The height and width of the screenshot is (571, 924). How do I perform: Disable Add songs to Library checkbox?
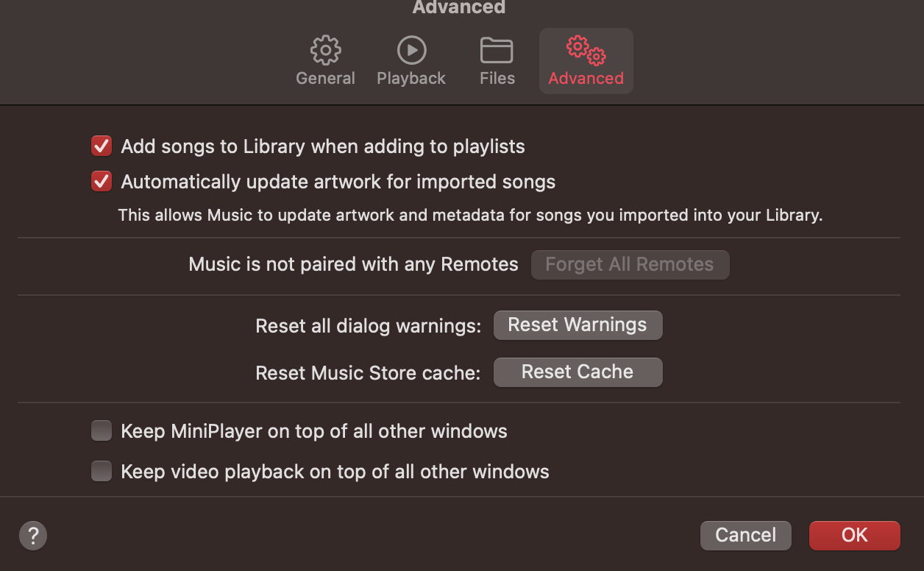pos(102,146)
